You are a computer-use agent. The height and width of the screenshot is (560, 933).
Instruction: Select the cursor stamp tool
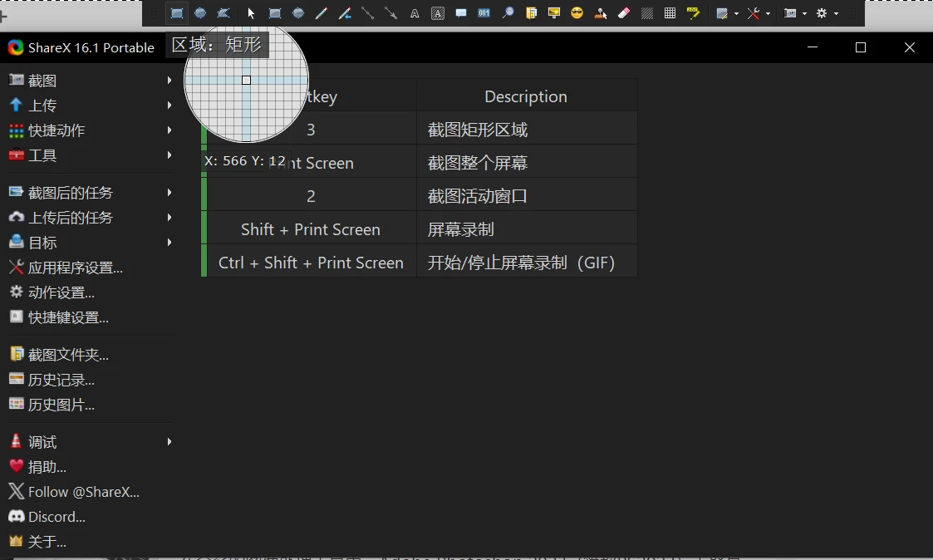(601, 13)
